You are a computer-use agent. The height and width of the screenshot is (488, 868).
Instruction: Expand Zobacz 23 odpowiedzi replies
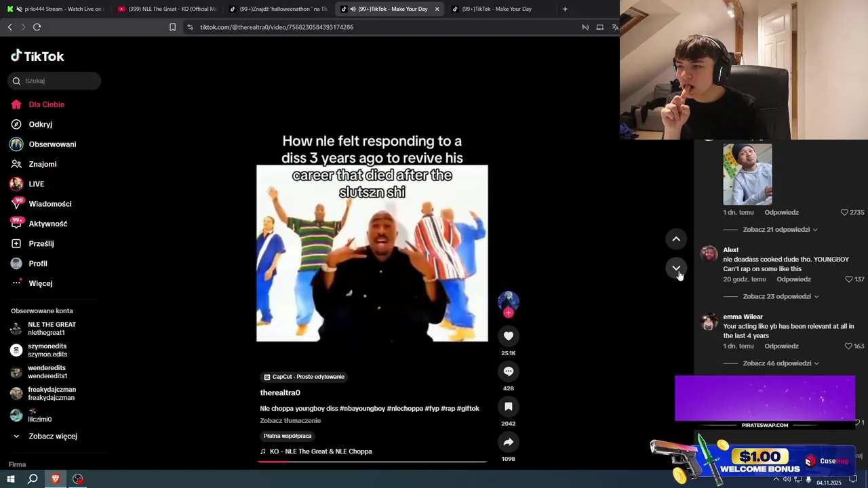[781, 297]
